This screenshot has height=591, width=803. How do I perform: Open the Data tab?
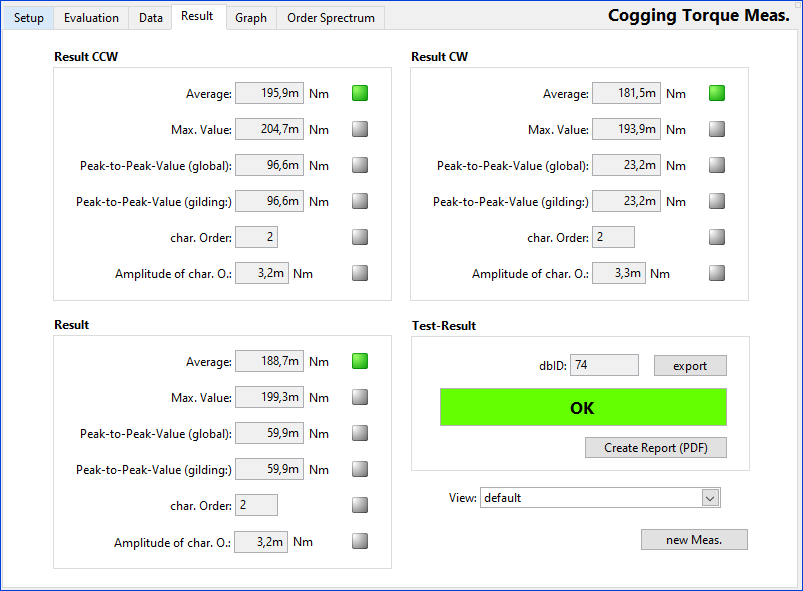pyautogui.click(x=151, y=18)
